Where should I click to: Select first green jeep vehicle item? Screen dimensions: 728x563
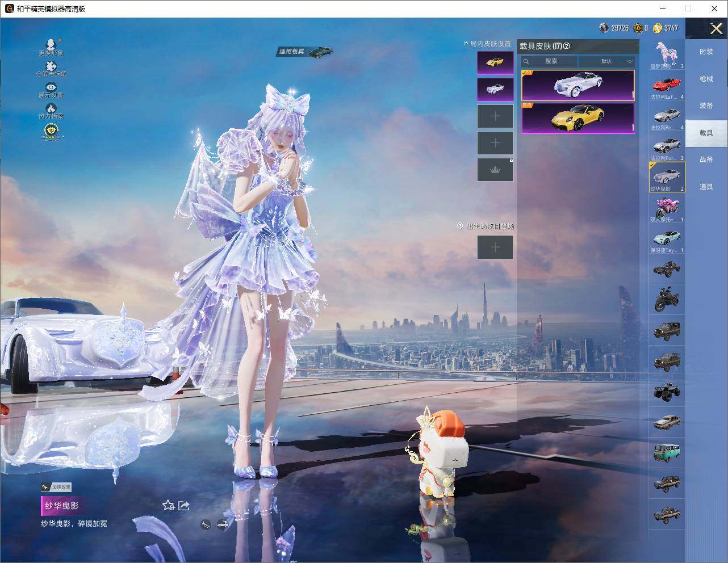coord(667,330)
